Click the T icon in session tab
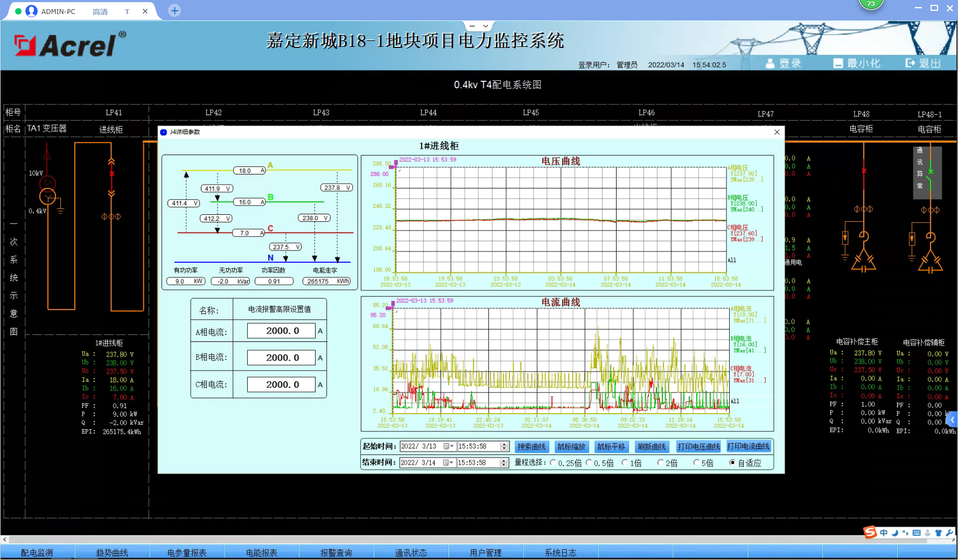958x560 pixels. (127, 11)
